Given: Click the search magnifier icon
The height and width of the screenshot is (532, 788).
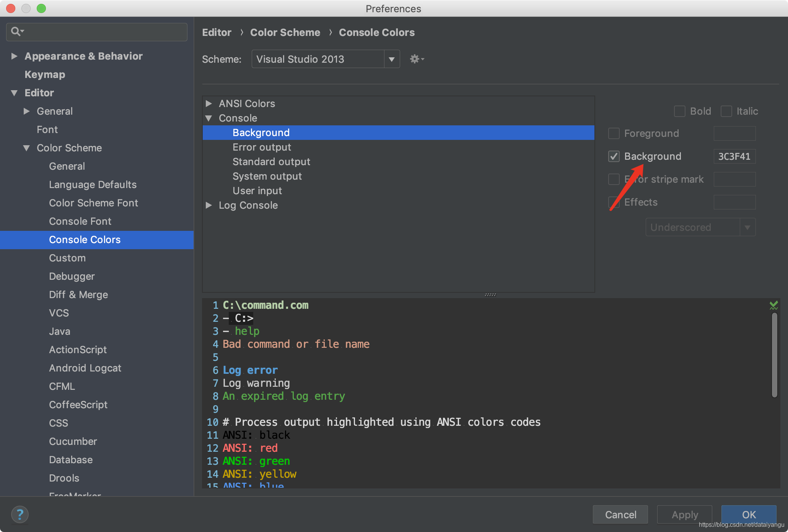Looking at the screenshot, I should tap(16, 31).
